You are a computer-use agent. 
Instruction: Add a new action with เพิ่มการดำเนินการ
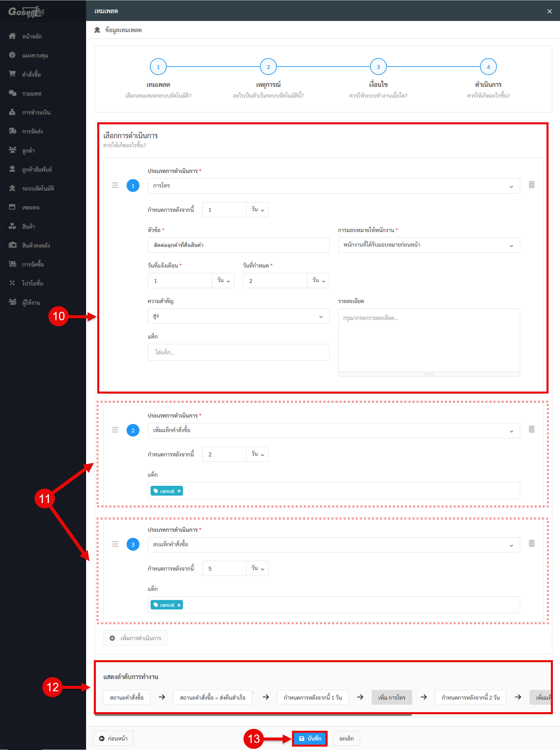135,638
